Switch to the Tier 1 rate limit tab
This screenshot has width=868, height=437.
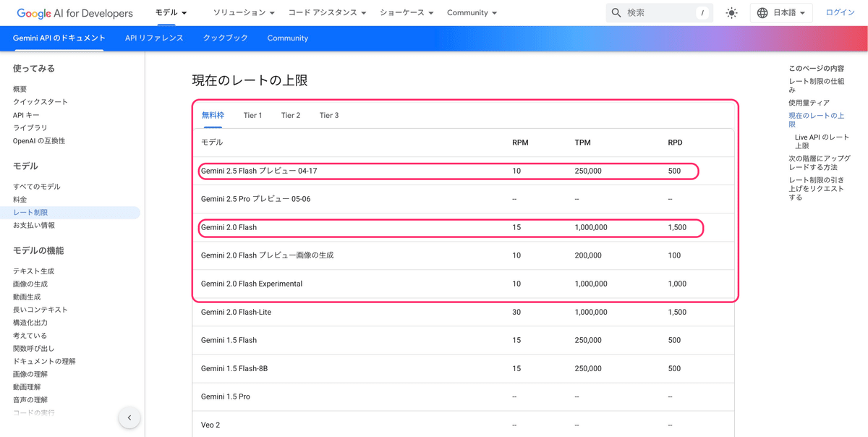[252, 115]
